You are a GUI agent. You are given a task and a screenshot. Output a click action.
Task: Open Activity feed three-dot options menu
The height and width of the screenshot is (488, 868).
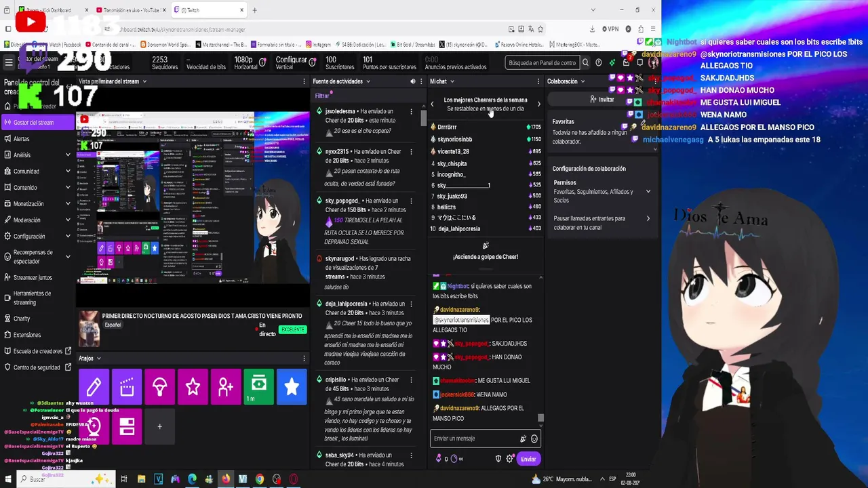point(421,81)
